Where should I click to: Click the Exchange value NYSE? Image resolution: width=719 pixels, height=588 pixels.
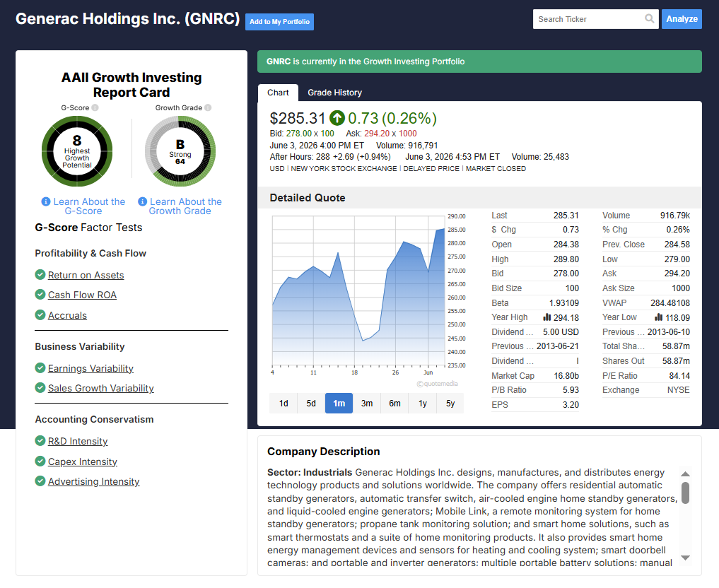tap(678, 390)
